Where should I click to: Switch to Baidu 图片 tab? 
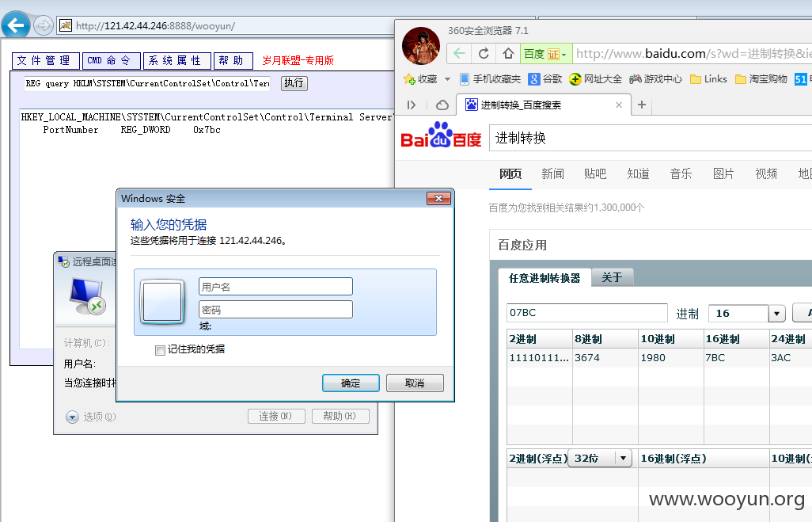pos(723,173)
